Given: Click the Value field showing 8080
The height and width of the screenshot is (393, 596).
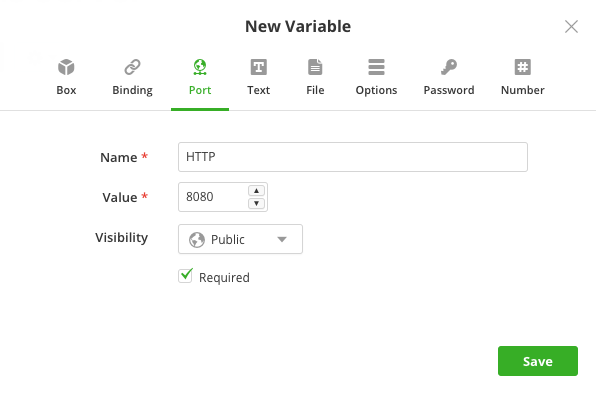Looking at the screenshot, I should (x=223, y=197).
